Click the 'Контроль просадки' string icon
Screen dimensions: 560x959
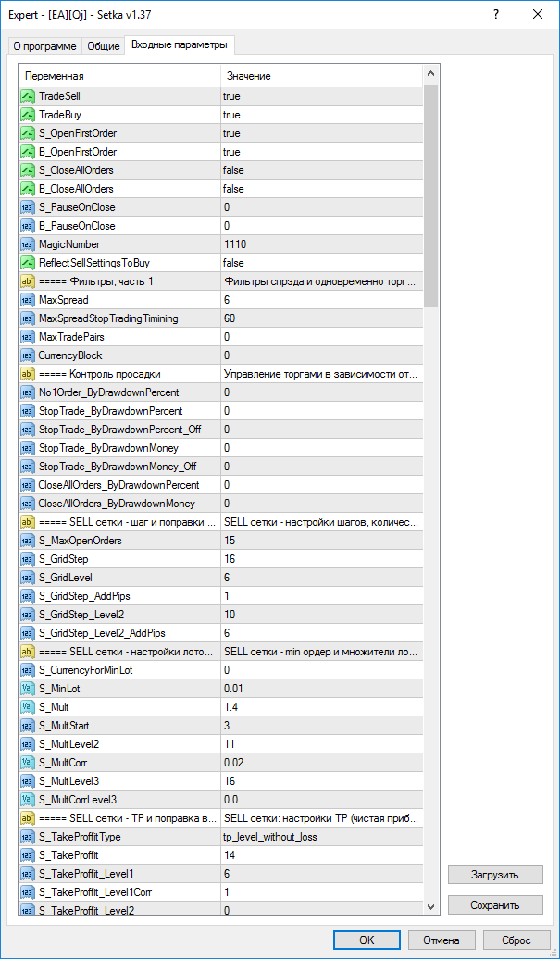pyautogui.click(x=28, y=374)
